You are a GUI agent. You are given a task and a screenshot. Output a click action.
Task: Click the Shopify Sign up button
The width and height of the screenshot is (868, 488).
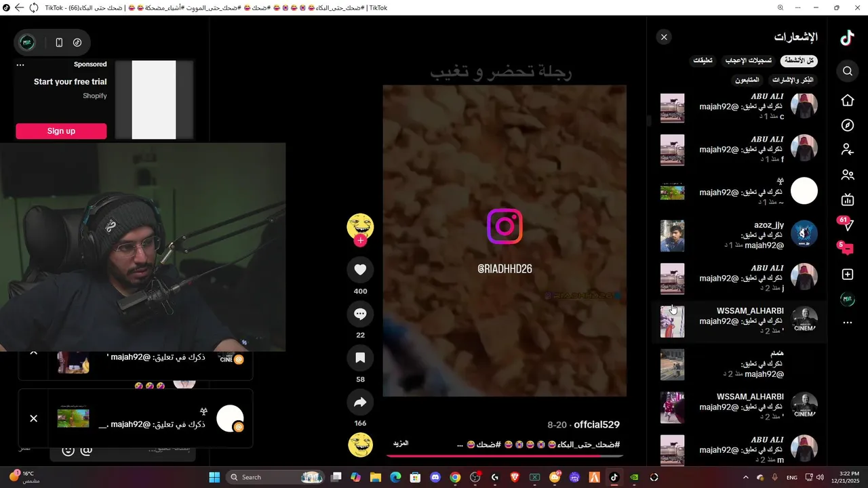(x=61, y=131)
